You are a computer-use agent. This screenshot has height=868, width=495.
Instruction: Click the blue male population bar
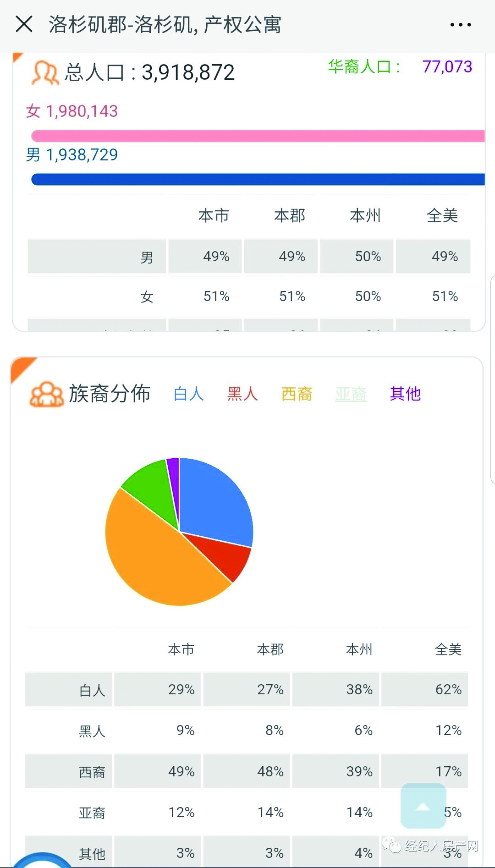258,179
